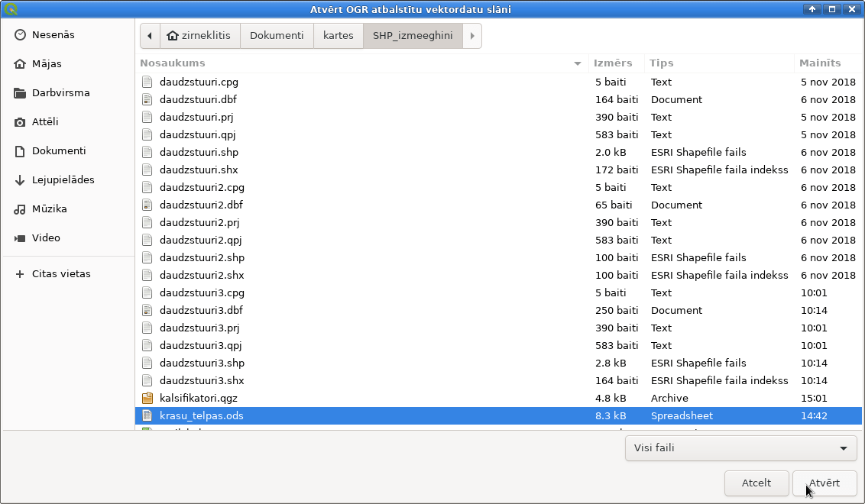Select Dokumenti path segment
Viewport: 865px width, 504px height.
pyautogui.click(x=277, y=36)
